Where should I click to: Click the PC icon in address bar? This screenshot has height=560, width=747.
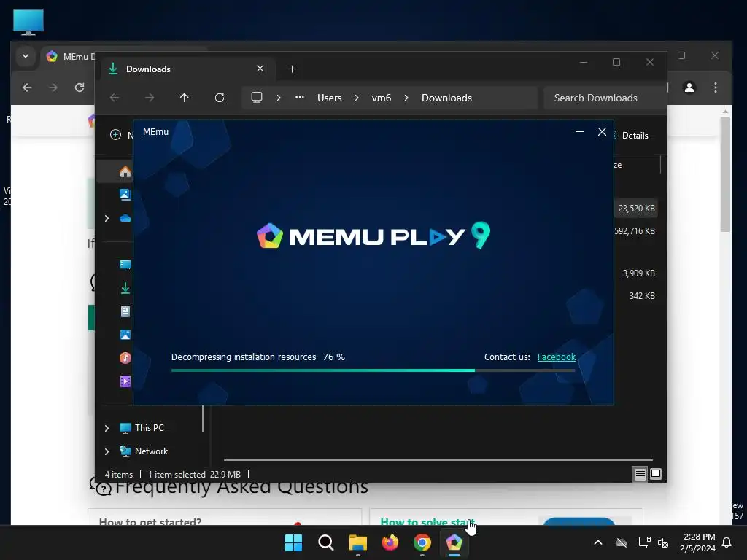tap(257, 98)
